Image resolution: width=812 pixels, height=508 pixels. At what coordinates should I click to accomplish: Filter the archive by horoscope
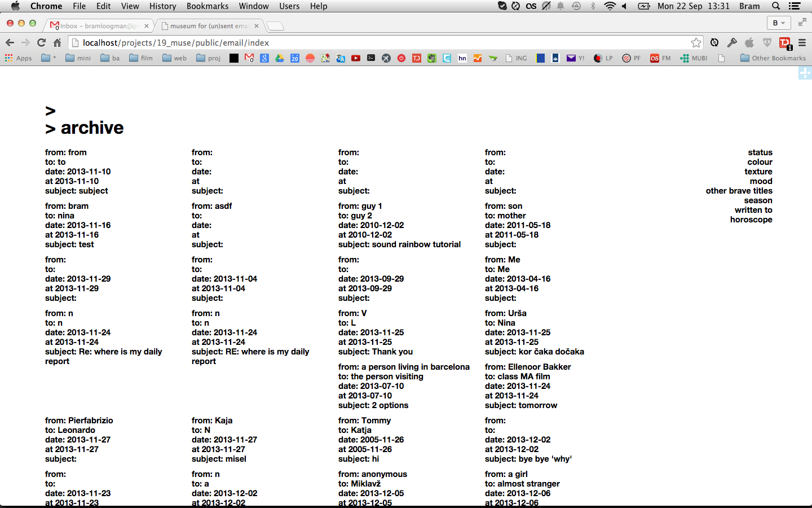click(751, 220)
